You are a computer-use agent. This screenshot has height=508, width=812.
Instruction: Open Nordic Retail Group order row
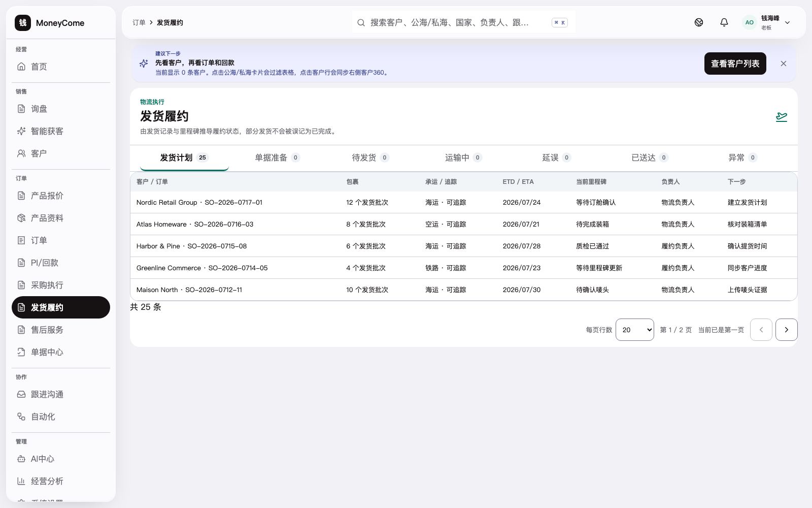point(463,202)
